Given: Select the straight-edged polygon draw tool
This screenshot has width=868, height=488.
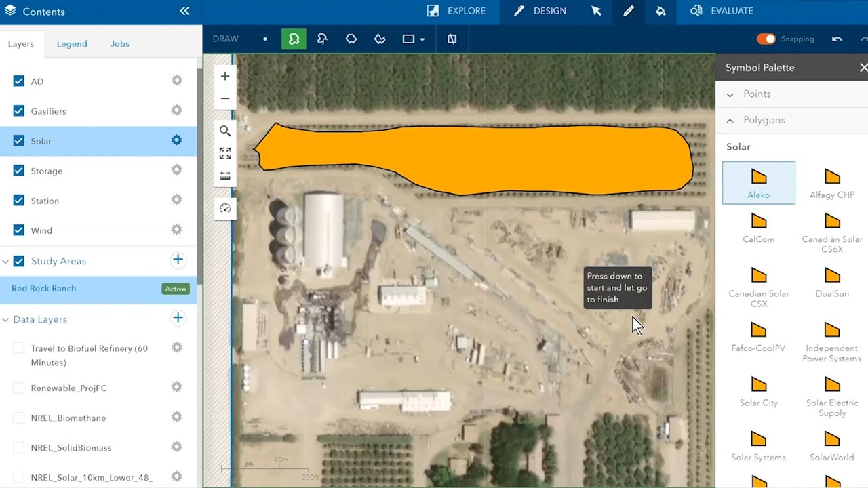Looking at the screenshot, I should (x=351, y=39).
